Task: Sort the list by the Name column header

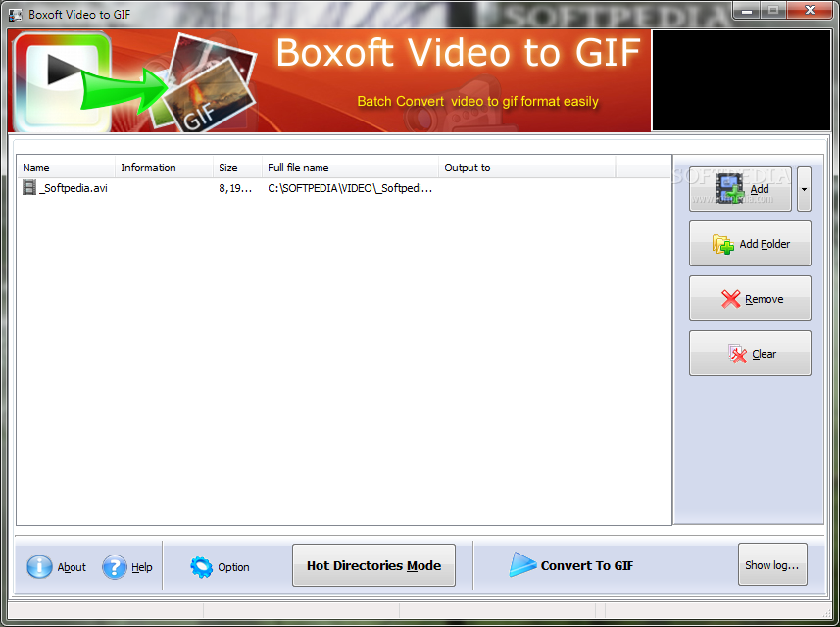Action: click(66, 168)
